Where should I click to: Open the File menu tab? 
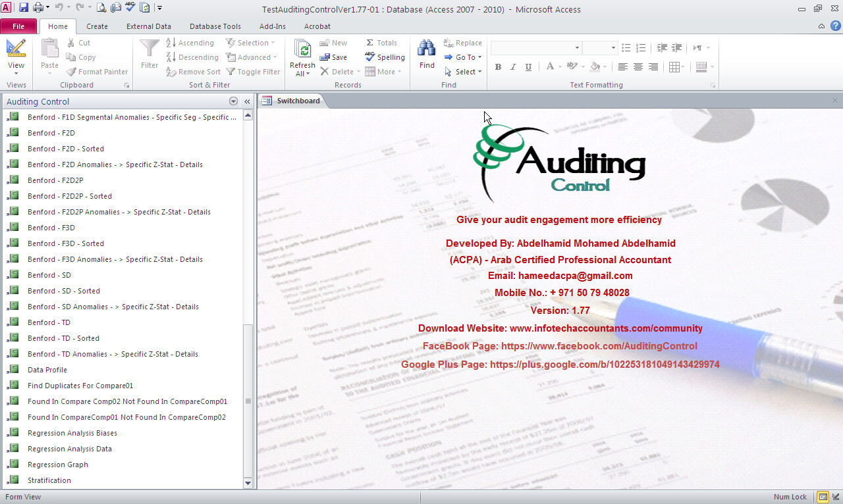click(x=18, y=26)
